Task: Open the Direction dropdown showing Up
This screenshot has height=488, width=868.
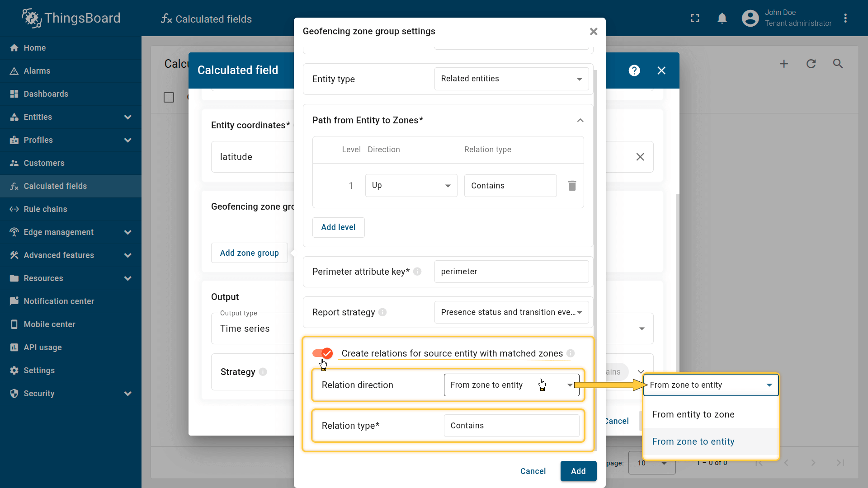Action: tap(410, 186)
